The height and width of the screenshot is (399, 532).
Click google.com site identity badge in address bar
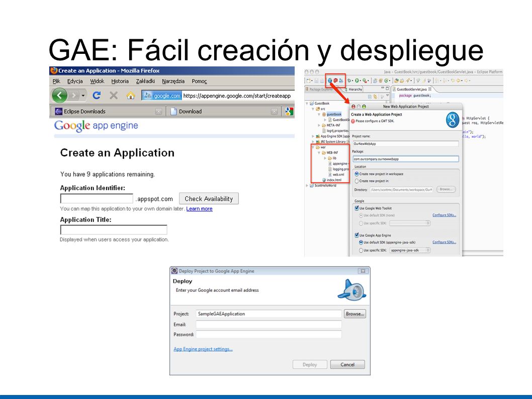tap(162, 96)
